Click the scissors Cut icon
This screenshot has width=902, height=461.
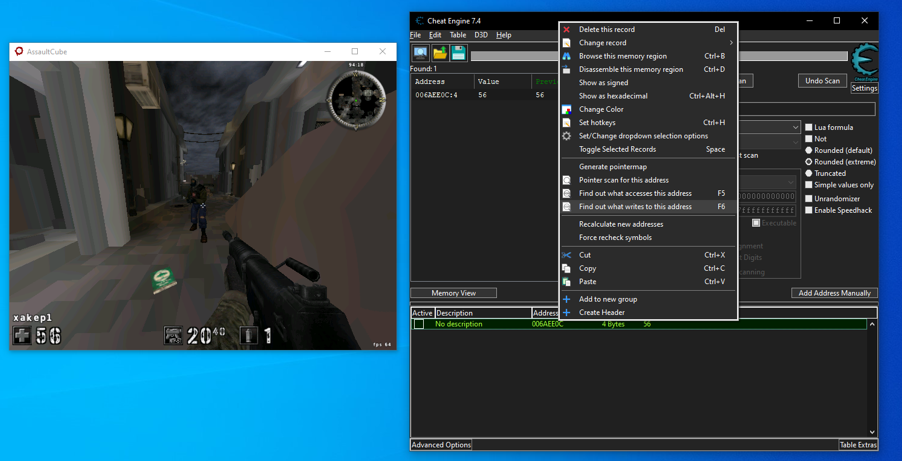coord(567,256)
